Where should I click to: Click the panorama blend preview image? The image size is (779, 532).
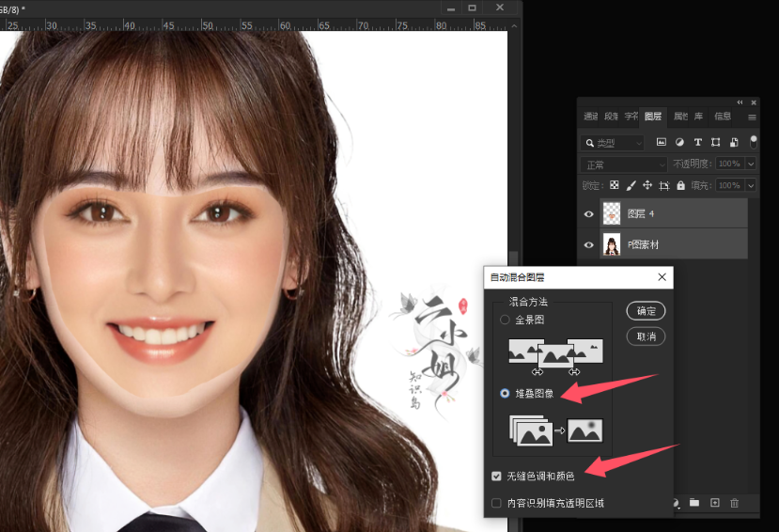coord(556,352)
